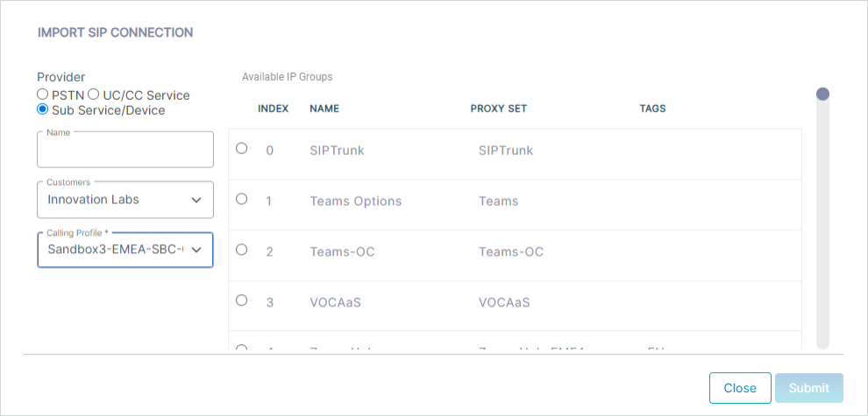Click the PROXY SET column header
Screen dimensions: 868x416
499,109
